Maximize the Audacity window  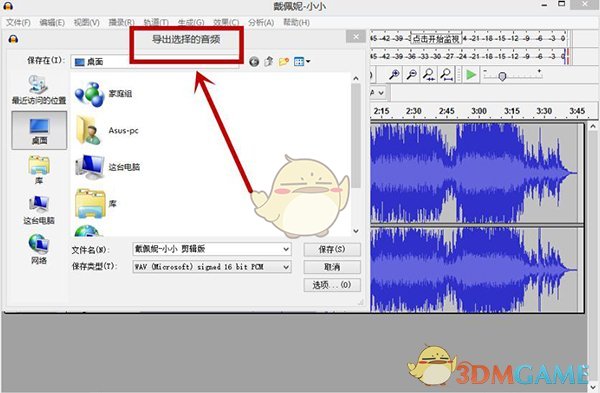click(x=561, y=4)
